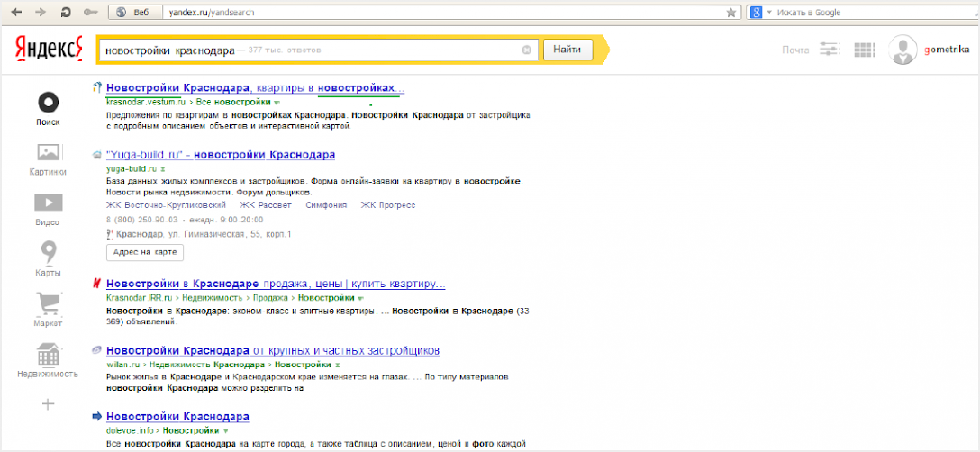The height and width of the screenshot is (452, 980).
Task: Click the map pin icon before address
Action: point(111,234)
